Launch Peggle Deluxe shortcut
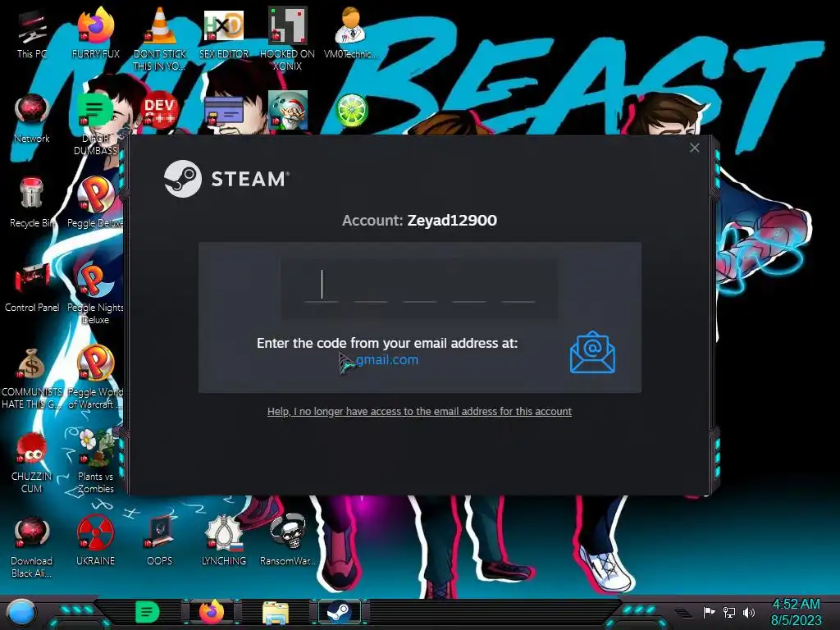The height and width of the screenshot is (630, 840). [x=95, y=203]
